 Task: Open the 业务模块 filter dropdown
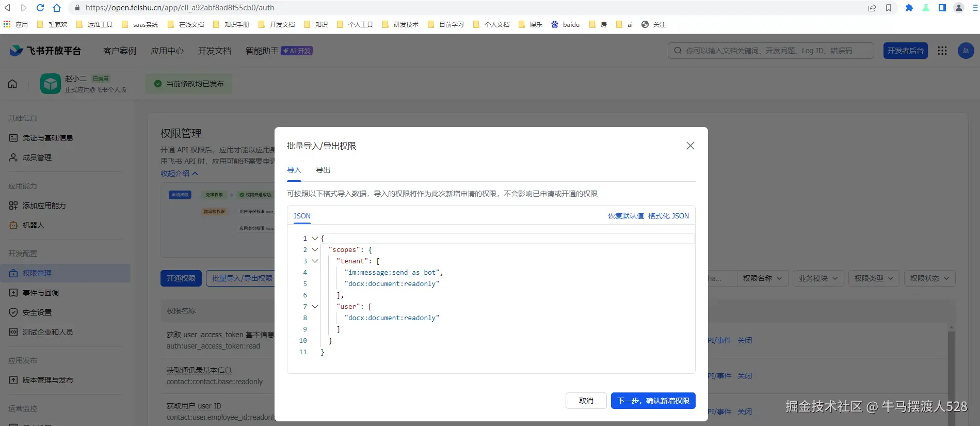[818, 278]
